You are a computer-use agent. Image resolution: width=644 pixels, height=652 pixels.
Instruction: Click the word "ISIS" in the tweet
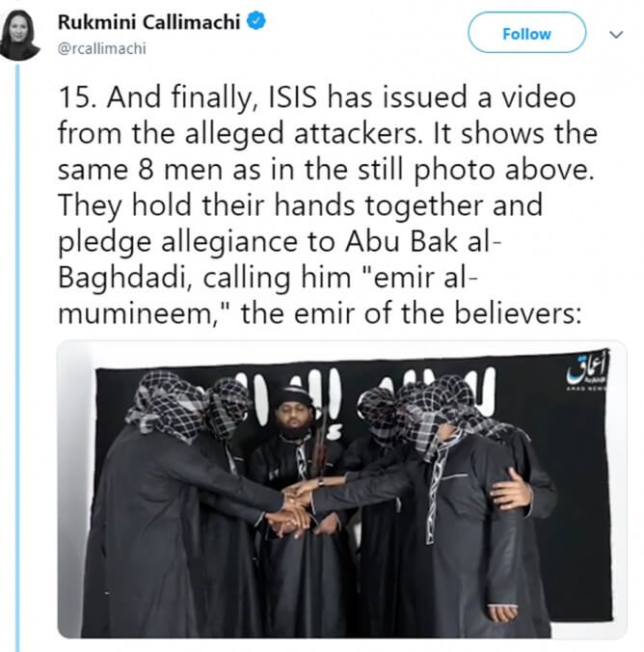[292, 97]
